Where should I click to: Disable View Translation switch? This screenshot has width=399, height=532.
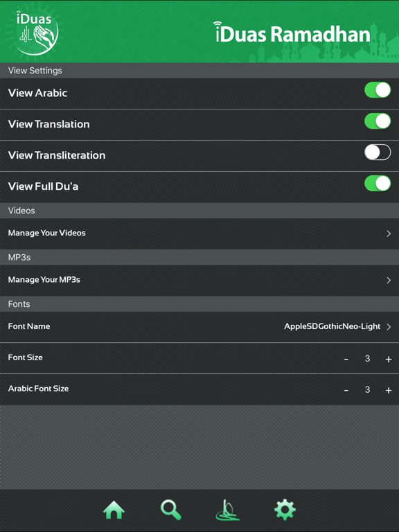click(x=378, y=121)
